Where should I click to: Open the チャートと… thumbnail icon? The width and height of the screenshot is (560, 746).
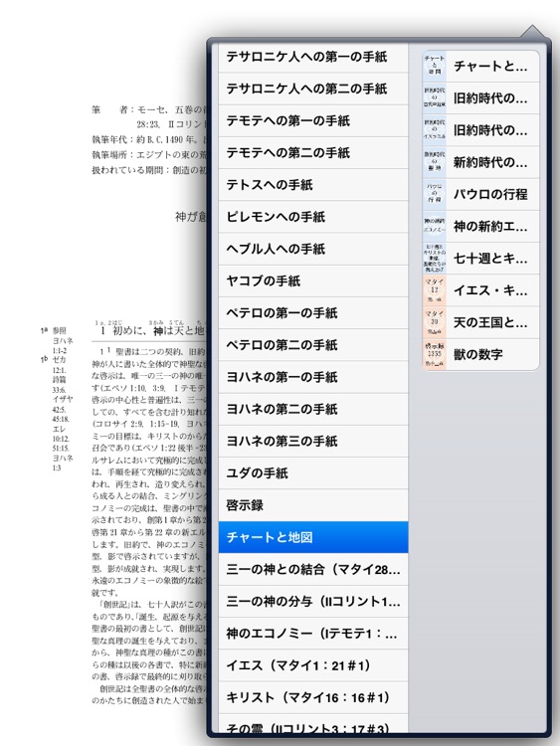434,66
